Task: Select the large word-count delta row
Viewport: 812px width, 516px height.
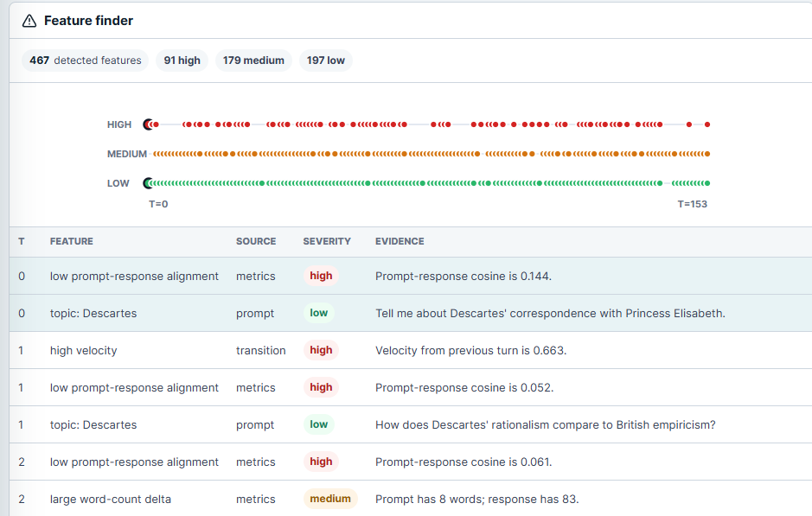Action: (x=411, y=499)
